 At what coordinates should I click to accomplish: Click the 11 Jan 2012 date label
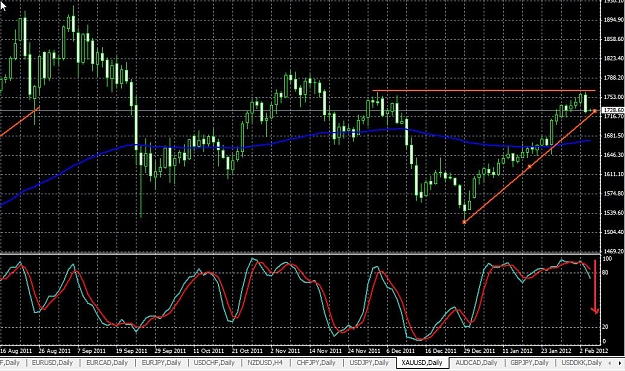(x=517, y=351)
